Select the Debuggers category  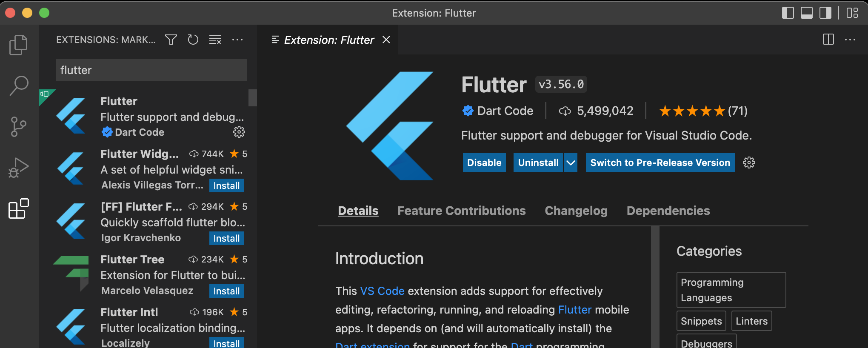[x=706, y=342]
